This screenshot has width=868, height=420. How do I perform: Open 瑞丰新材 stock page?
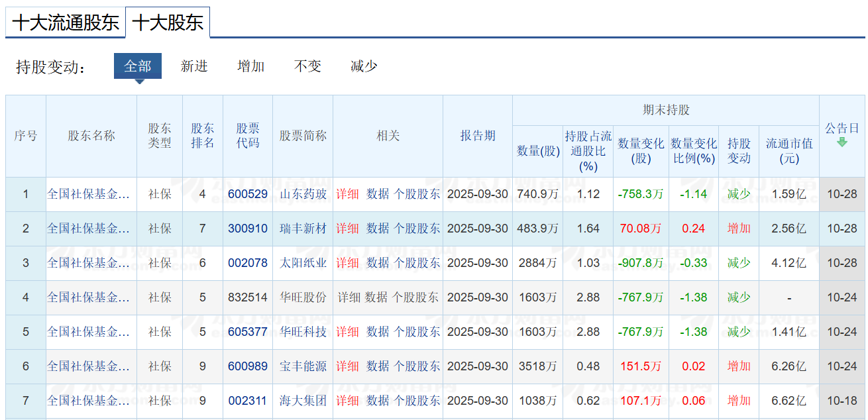pos(303,229)
